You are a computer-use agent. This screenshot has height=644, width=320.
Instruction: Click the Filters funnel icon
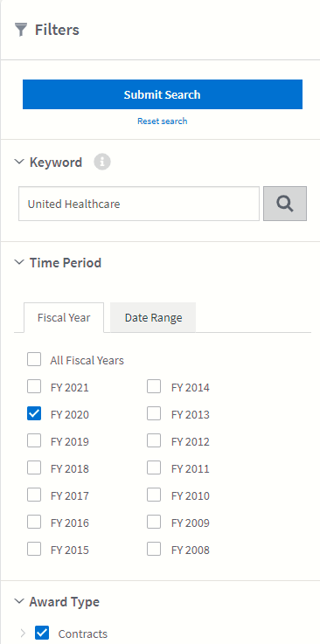tap(21, 30)
